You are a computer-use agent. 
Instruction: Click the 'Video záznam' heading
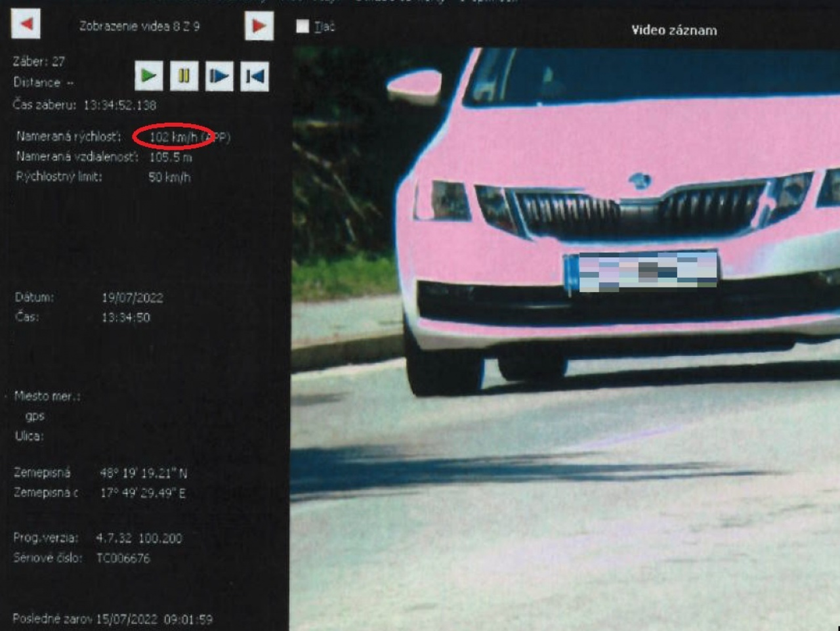(x=674, y=30)
